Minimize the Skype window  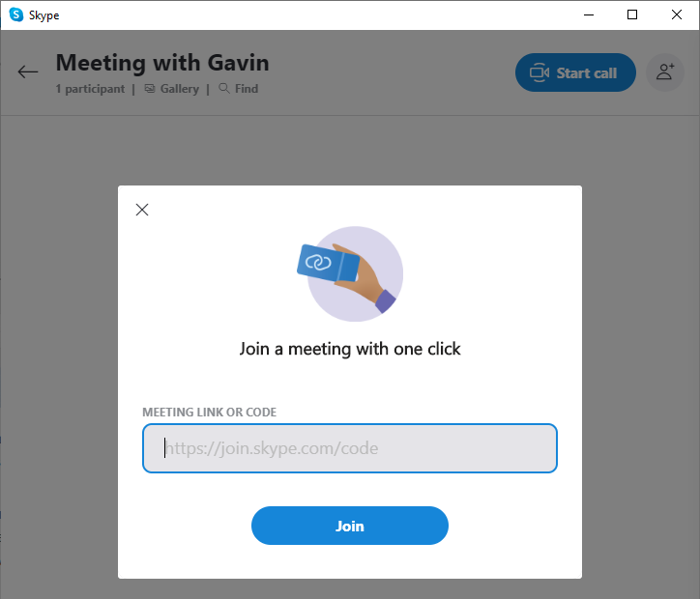point(587,14)
